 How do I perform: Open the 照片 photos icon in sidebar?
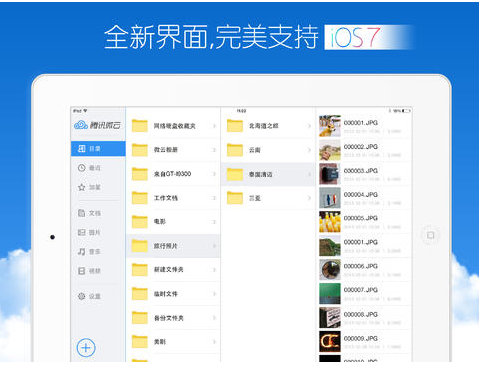[82, 232]
